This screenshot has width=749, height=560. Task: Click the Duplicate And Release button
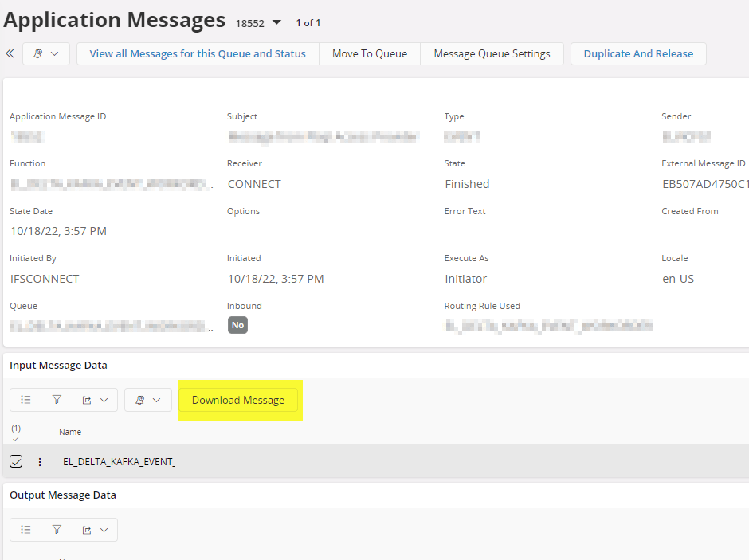point(638,54)
